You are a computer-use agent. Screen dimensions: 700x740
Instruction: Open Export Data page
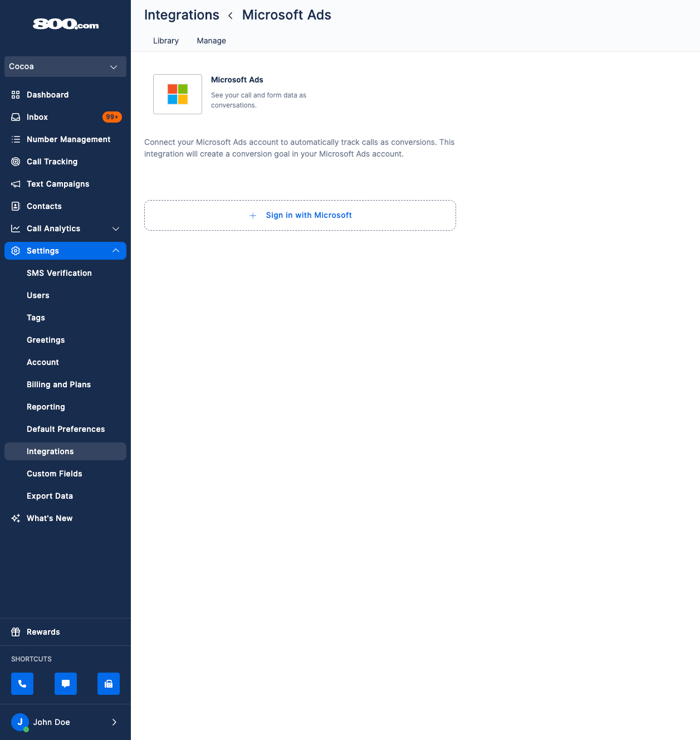(x=65, y=496)
